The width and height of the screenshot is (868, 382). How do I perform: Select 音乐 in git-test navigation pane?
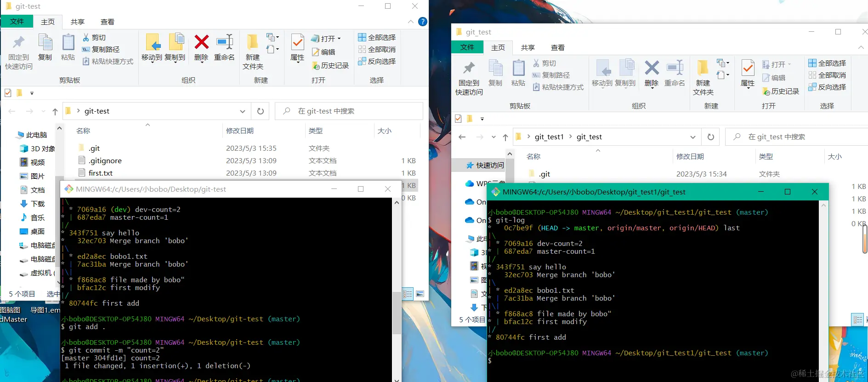tap(33, 217)
